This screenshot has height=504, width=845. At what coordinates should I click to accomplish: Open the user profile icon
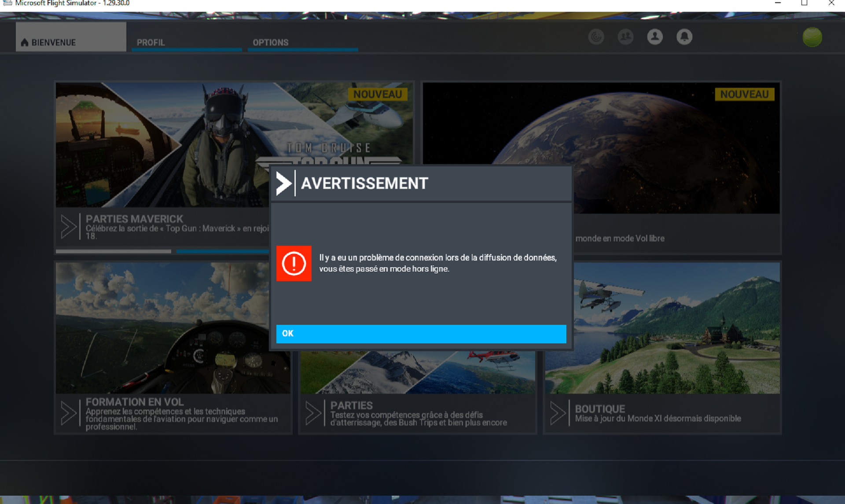point(655,37)
